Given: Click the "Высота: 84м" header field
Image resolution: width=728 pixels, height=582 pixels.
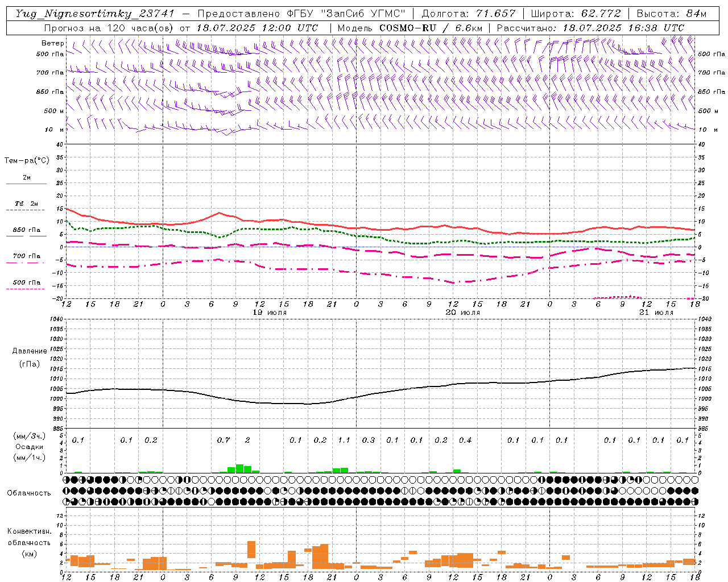Looking at the screenshot, I should tap(671, 14).
